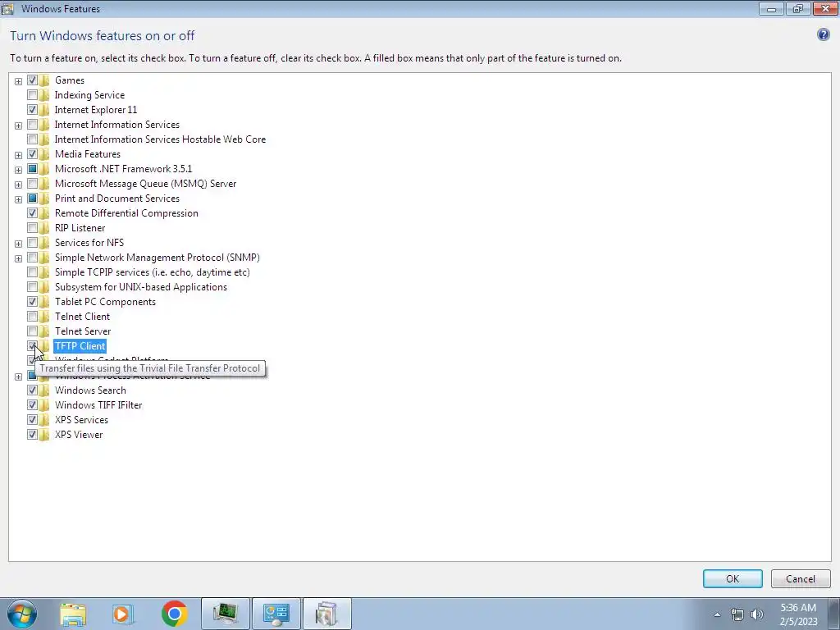840x630 pixels.
Task: Open Google Chrome from the taskbar
Action: point(174,614)
